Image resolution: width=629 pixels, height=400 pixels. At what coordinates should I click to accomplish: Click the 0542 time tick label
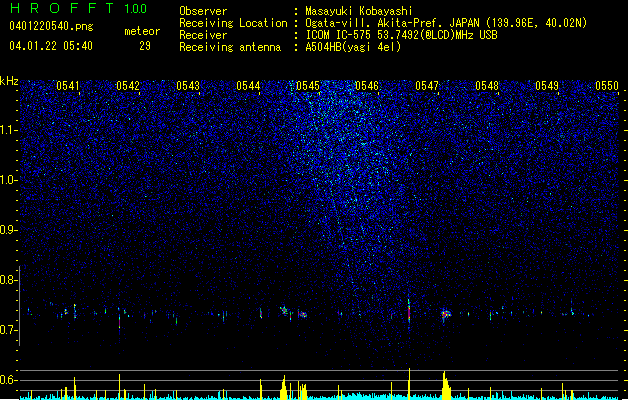[128, 86]
